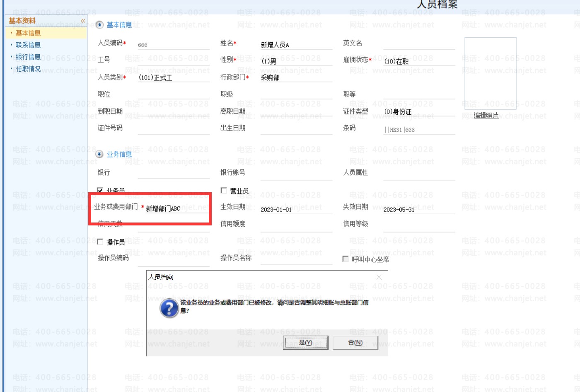
Task: Click the 职等 input field
Action: (419, 94)
